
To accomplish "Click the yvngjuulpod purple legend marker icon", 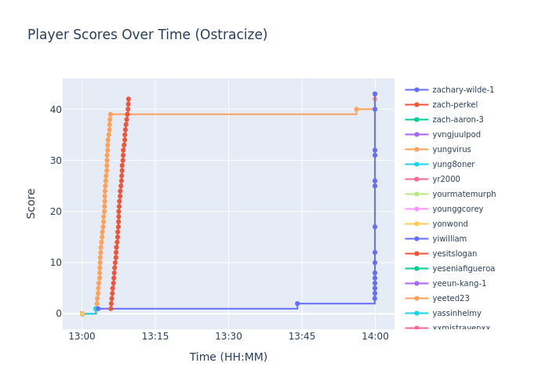I will coord(416,135).
